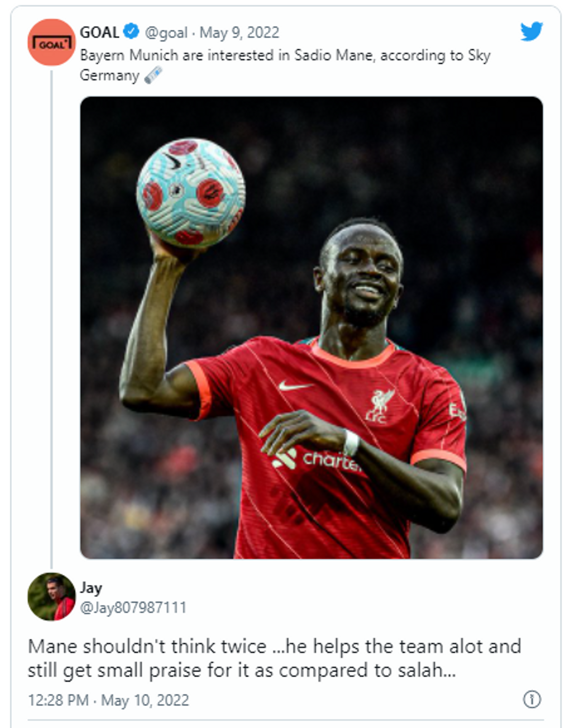This screenshot has height=728, width=569.
Task: Click the Bayern Munich quoted tweet text
Action: tap(285, 65)
